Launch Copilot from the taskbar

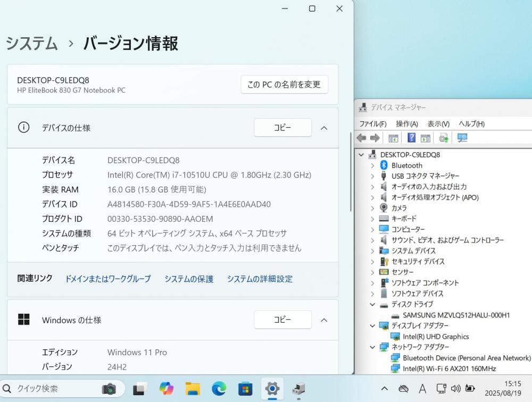166,389
